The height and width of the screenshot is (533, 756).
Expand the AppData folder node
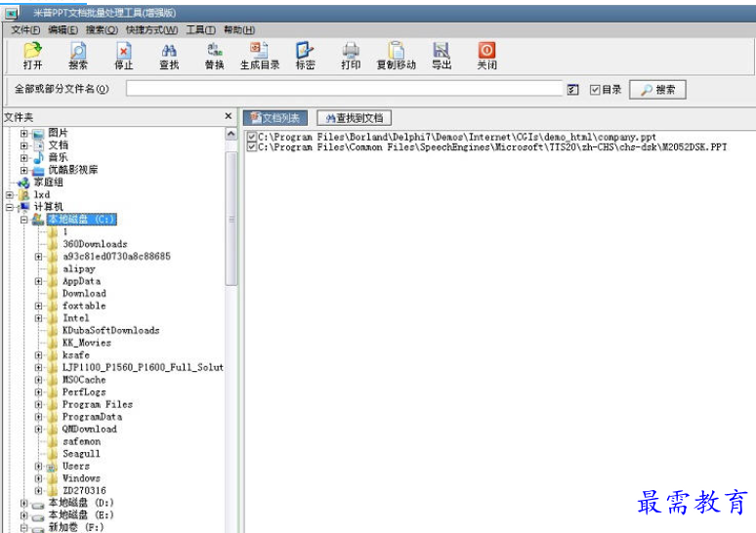tap(38, 281)
